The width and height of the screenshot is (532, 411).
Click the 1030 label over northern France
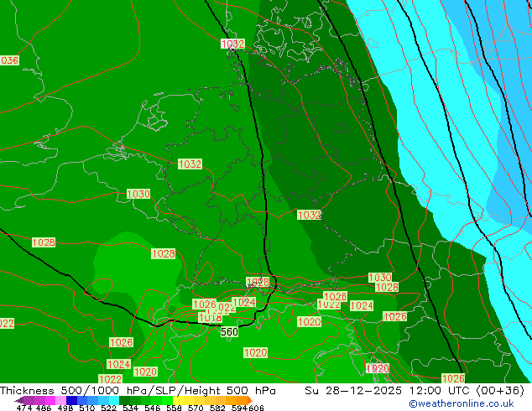point(138,194)
